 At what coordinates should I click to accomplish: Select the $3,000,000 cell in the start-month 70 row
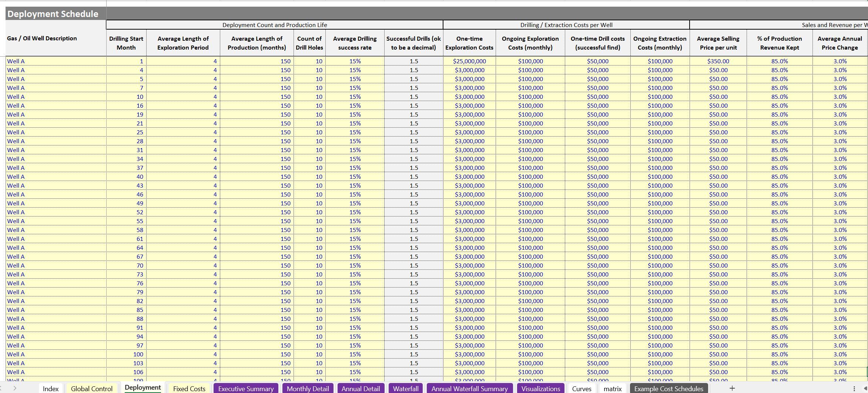[x=469, y=265]
